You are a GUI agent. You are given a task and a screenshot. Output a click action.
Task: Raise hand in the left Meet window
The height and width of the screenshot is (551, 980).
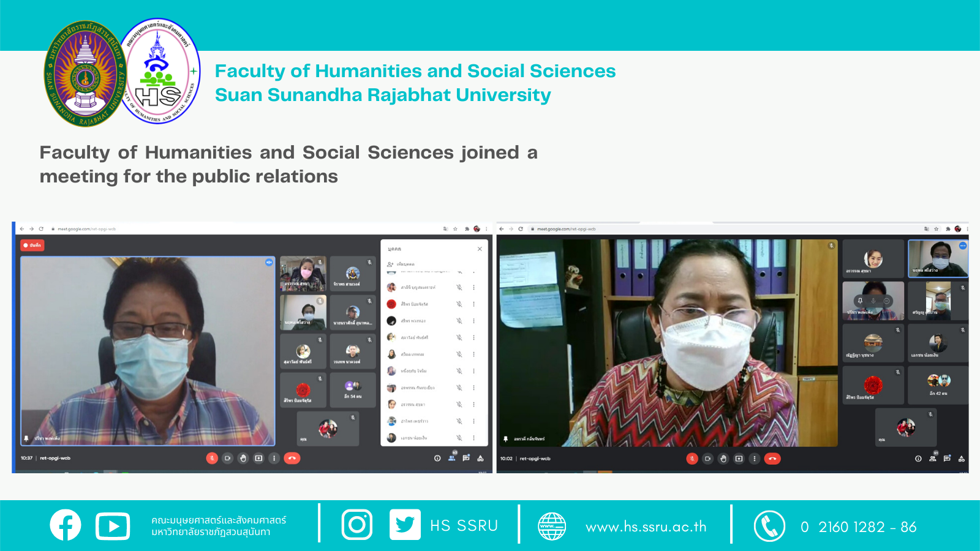pyautogui.click(x=243, y=458)
